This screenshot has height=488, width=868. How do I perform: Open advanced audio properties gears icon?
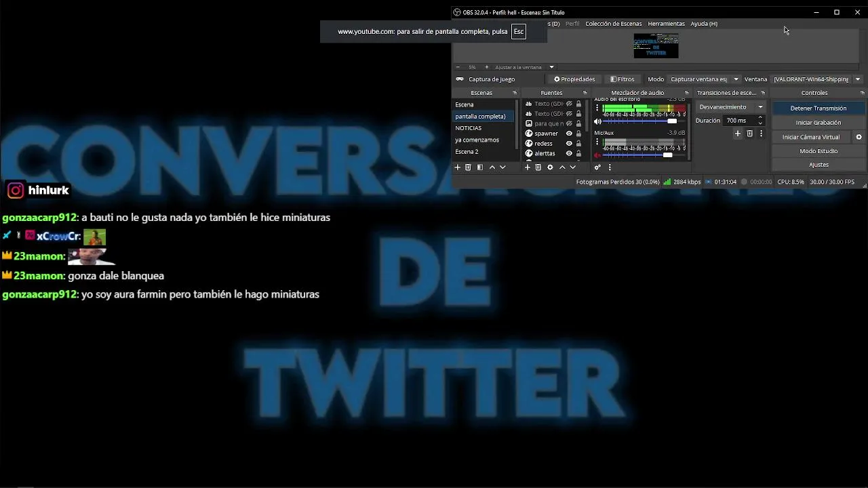coord(597,167)
